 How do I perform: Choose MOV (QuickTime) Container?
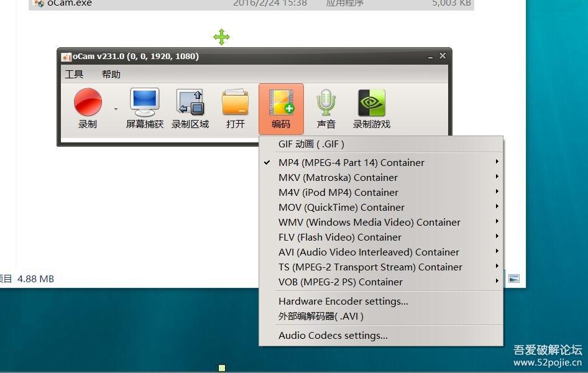[381, 208]
